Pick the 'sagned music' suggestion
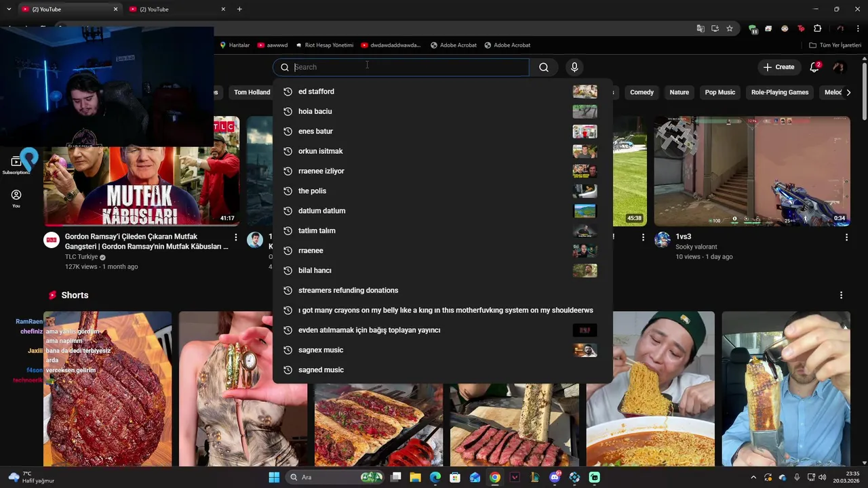Screen dimensions: 868x488 (442, 370)
